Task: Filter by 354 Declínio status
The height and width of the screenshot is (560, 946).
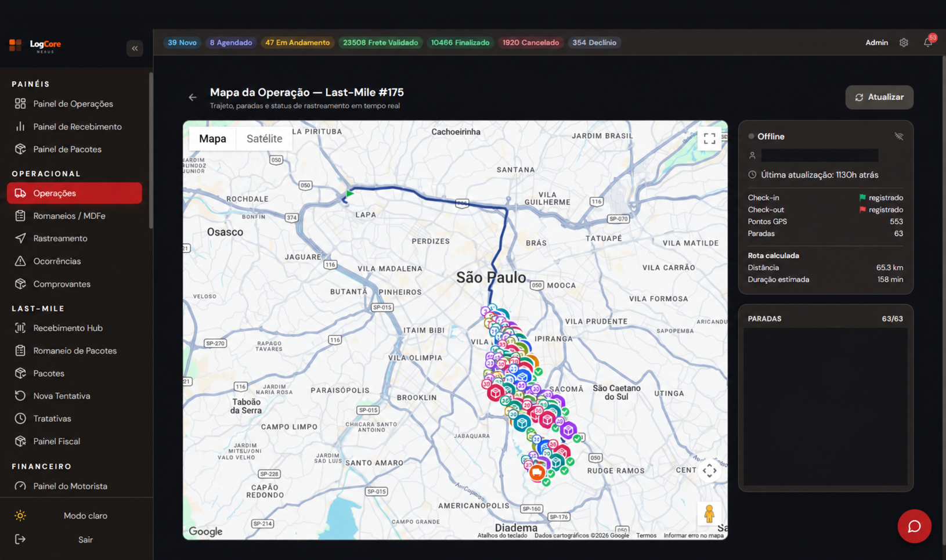Action: pos(594,42)
